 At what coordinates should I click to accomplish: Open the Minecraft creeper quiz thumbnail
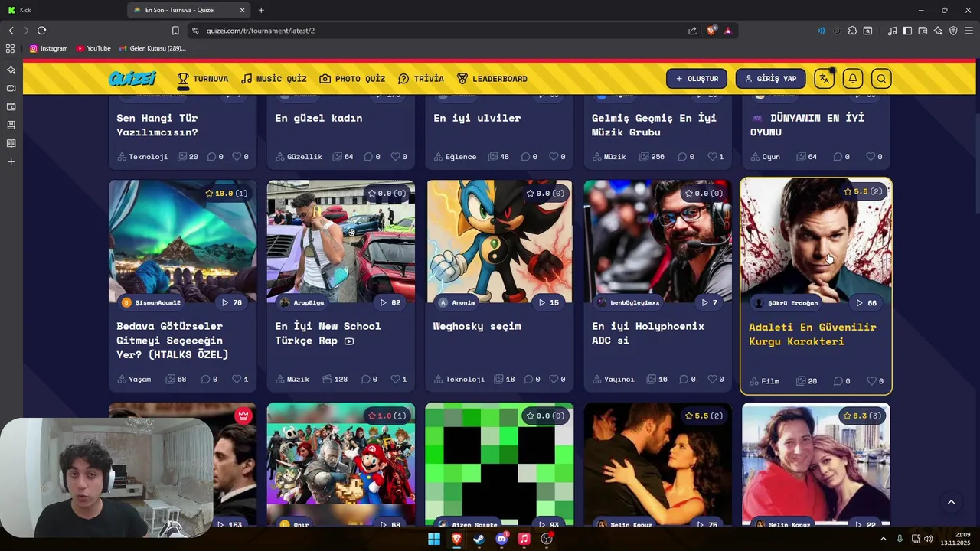pyautogui.click(x=499, y=463)
